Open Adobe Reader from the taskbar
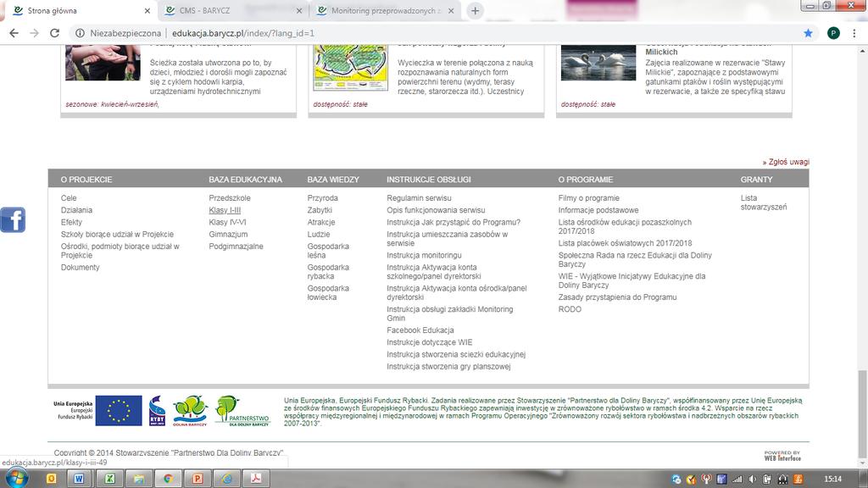 point(256,479)
